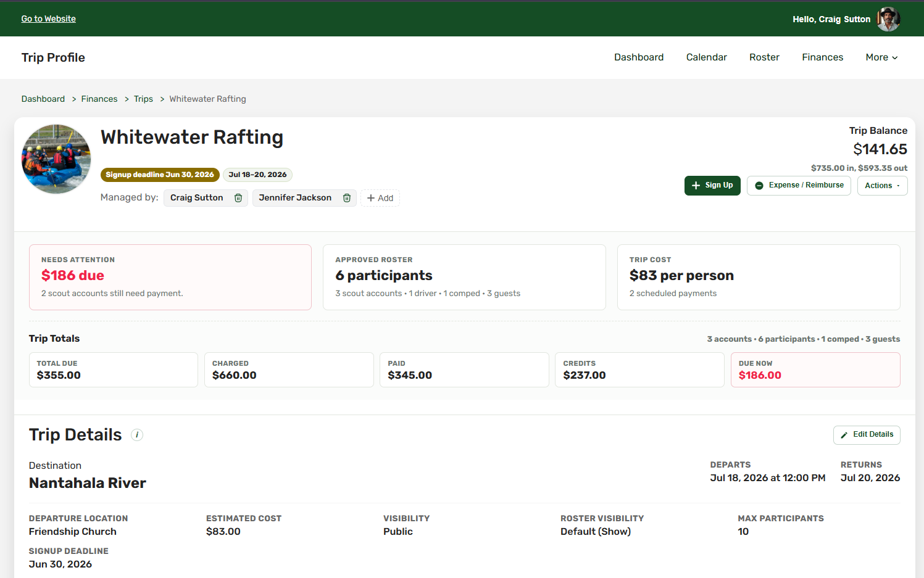Click Visibility 'Public' value

click(398, 532)
